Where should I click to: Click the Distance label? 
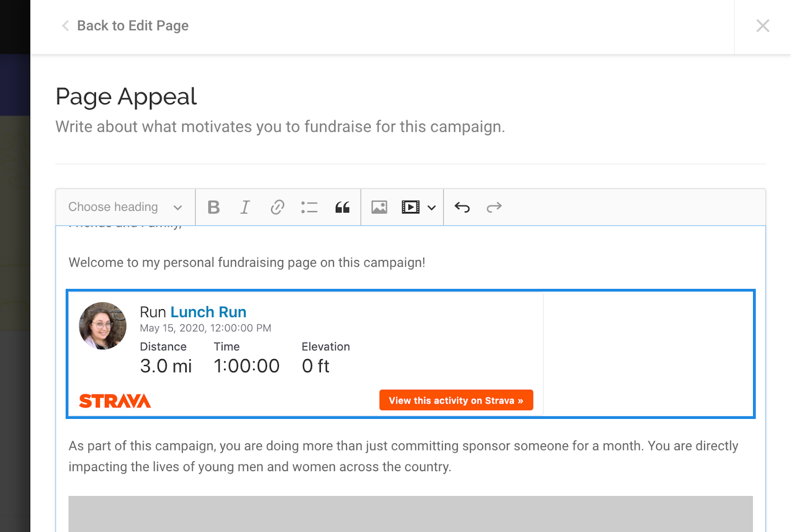(163, 347)
